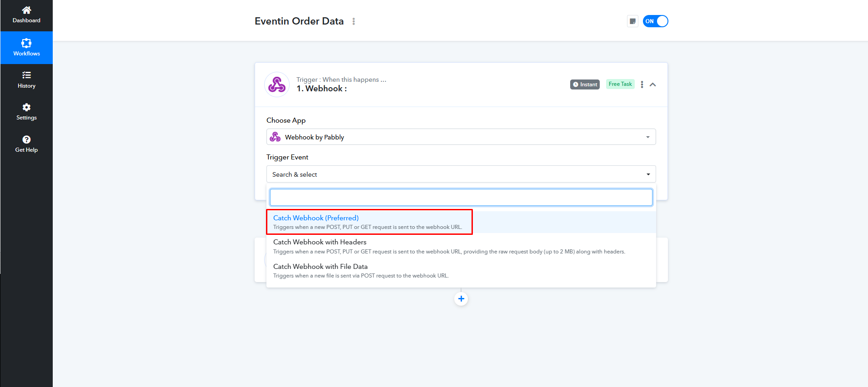Open the History section
Viewport: 868px width, 387px height.
coord(26,80)
